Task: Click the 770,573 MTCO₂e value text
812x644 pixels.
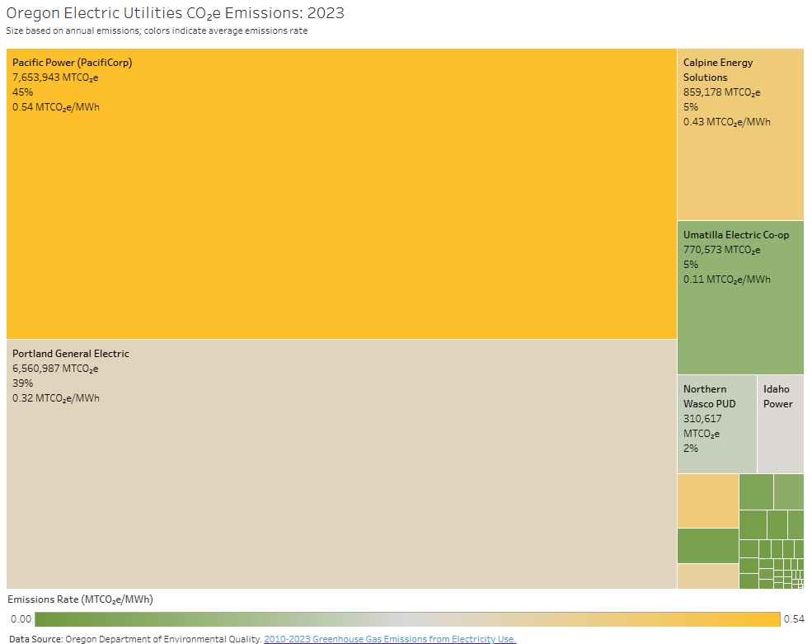Action: pyautogui.click(x=721, y=250)
